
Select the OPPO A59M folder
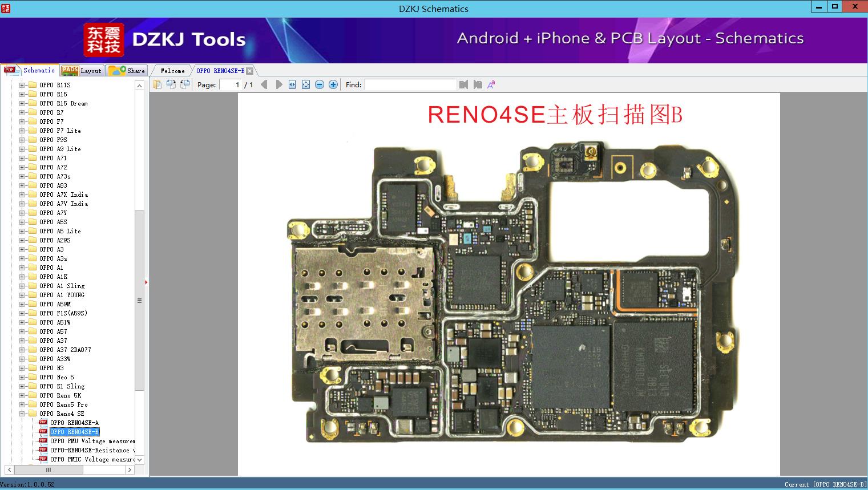point(55,304)
